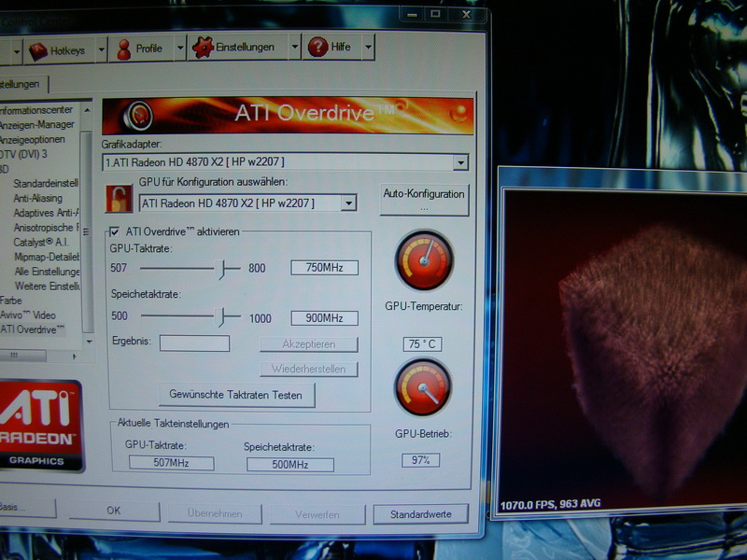The width and height of the screenshot is (747, 560).
Task: Open the Hotkeys dropdown arrow
Action: click(102, 49)
